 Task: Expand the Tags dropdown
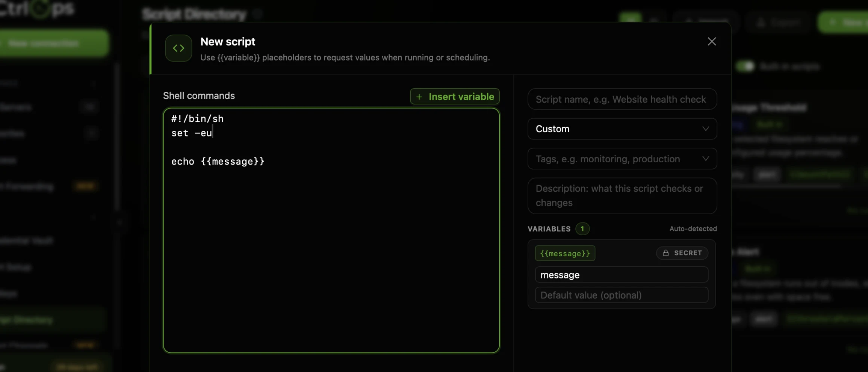[x=622, y=159]
